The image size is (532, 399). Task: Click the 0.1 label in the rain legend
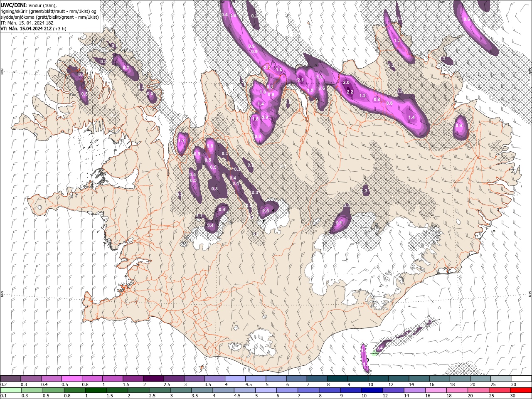click(x=3, y=396)
